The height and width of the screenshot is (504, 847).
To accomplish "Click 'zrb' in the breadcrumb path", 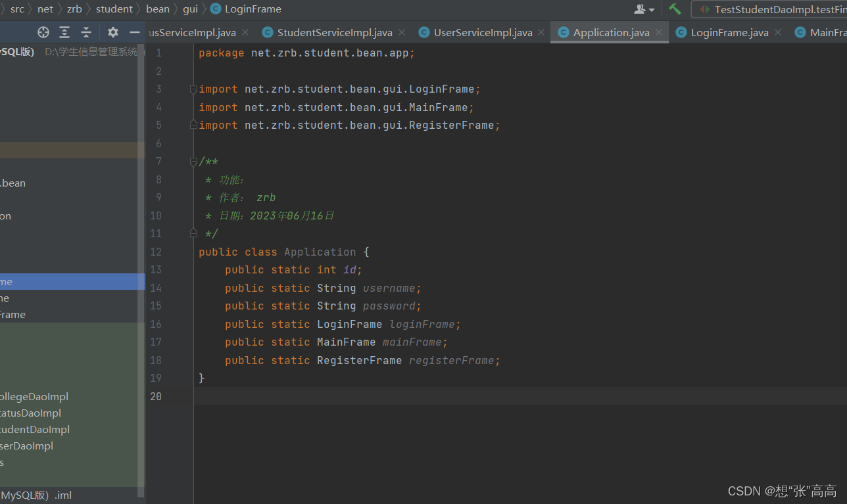I will click(74, 9).
